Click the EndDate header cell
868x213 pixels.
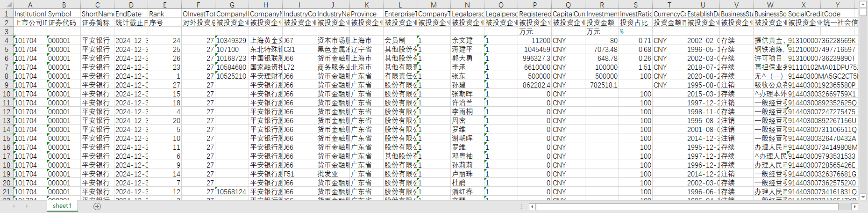(x=131, y=14)
